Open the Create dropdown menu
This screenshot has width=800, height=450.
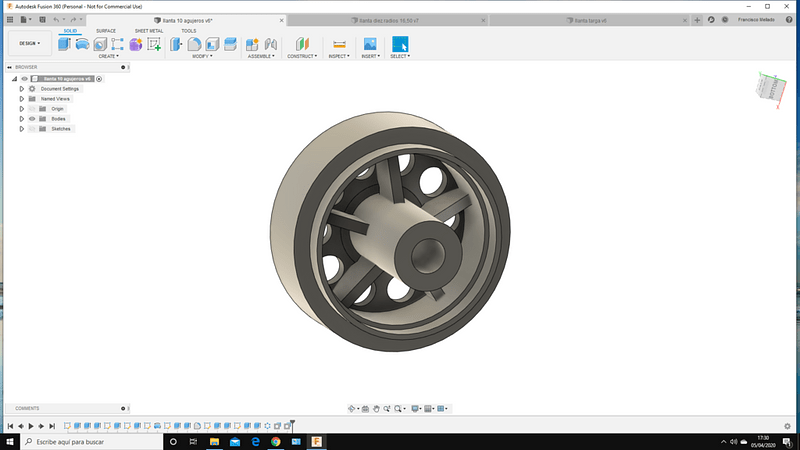108,56
